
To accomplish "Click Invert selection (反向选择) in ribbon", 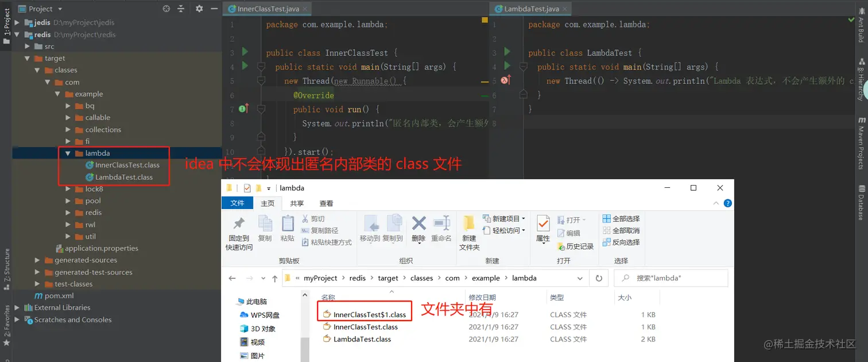I will [x=621, y=242].
